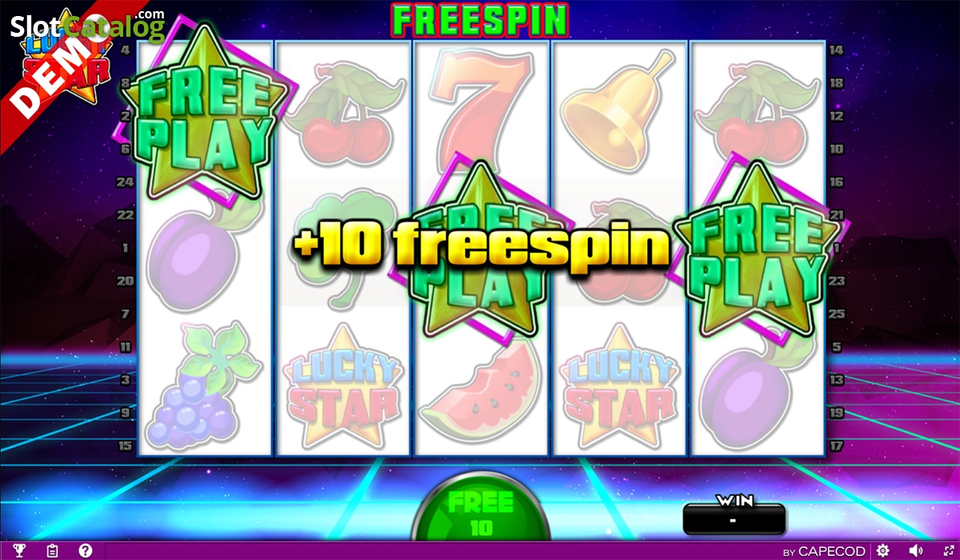The width and height of the screenshot is (960, 560).
Task: Click the SlotCatalog.com logo link
Action: (x=88, y=25)
